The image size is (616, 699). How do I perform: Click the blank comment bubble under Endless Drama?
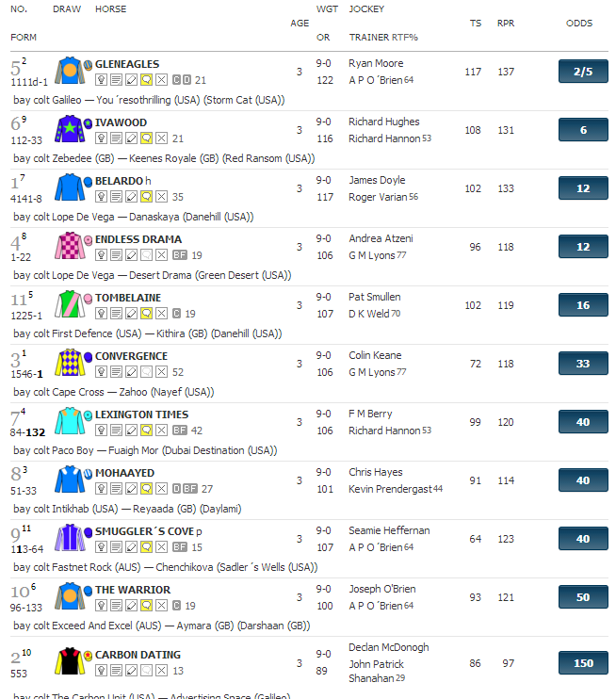point(146,255)
